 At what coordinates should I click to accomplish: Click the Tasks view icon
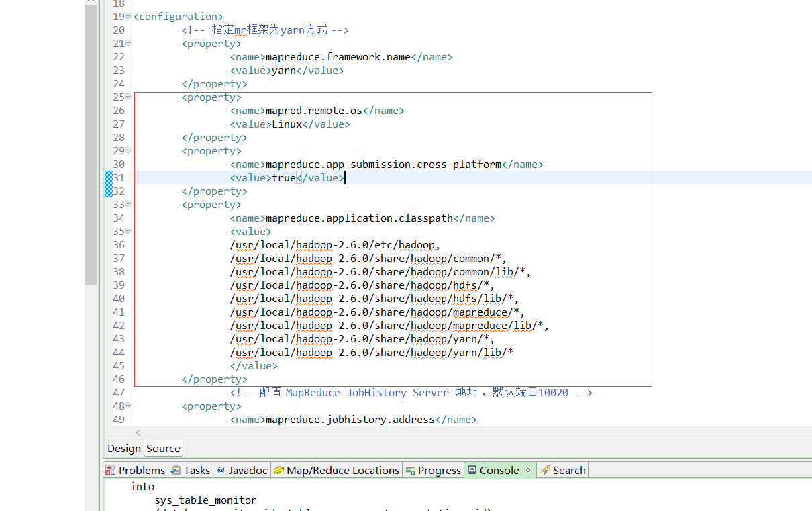click(176, 470)
